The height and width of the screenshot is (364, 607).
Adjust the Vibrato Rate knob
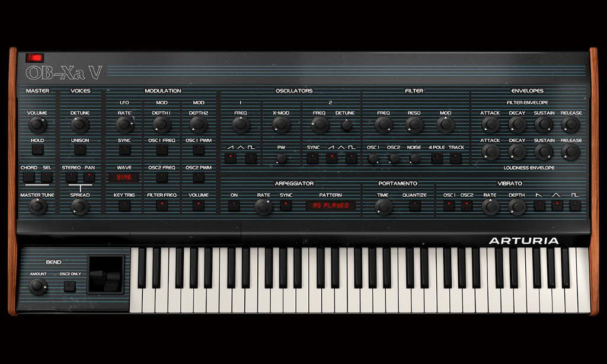click(490, 206)
